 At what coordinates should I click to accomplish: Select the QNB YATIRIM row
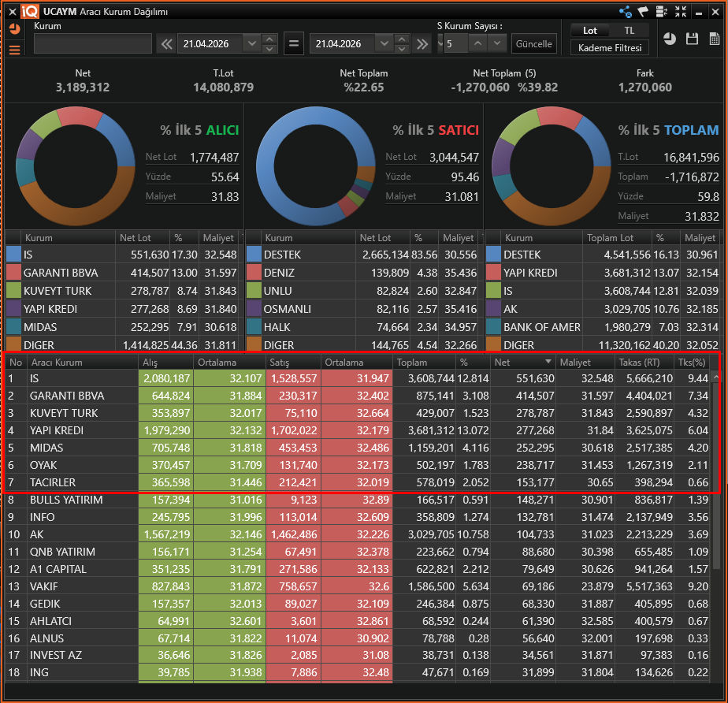click(358, 552)
